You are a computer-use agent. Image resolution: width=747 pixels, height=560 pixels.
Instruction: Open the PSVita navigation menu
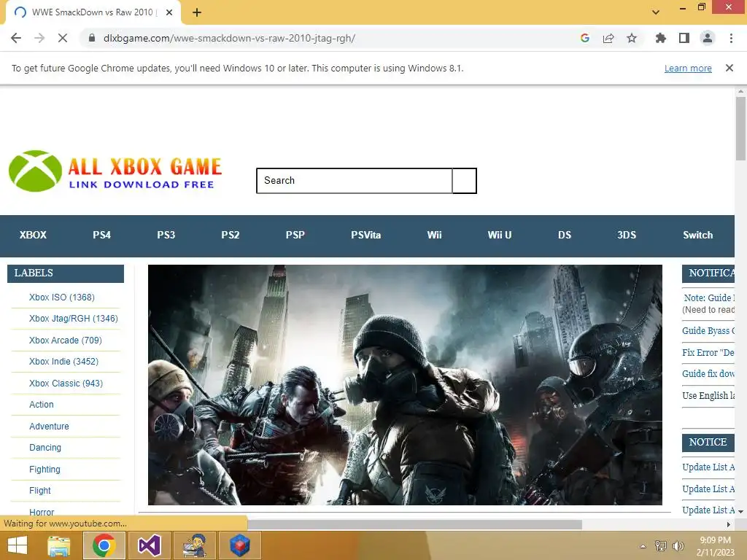click(x=366, y=236)
